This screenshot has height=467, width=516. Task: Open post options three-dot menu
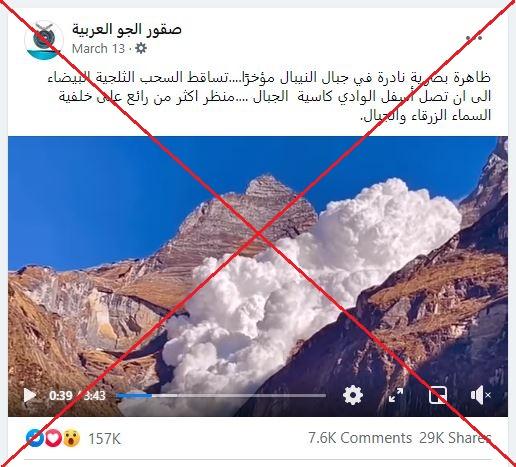[474, 37]
